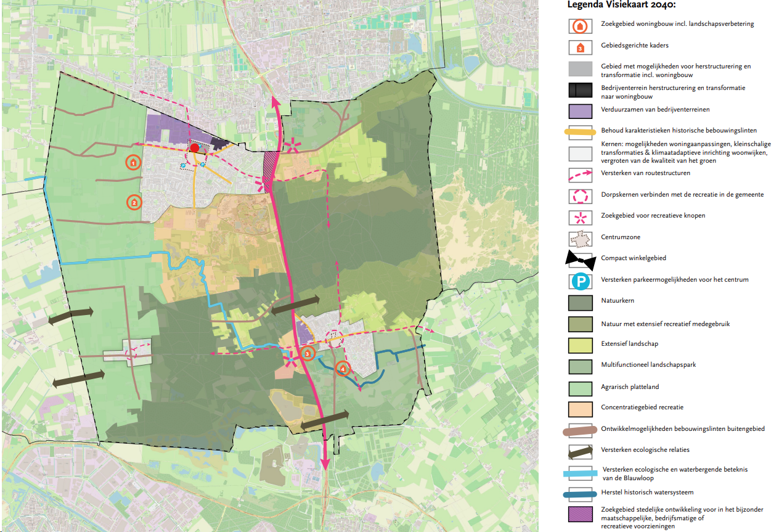The height and width of the screenshot is (532, 779).
Task: Click the 'Legenda Visiekaart 2040:' heading
Action: (622, 6)
